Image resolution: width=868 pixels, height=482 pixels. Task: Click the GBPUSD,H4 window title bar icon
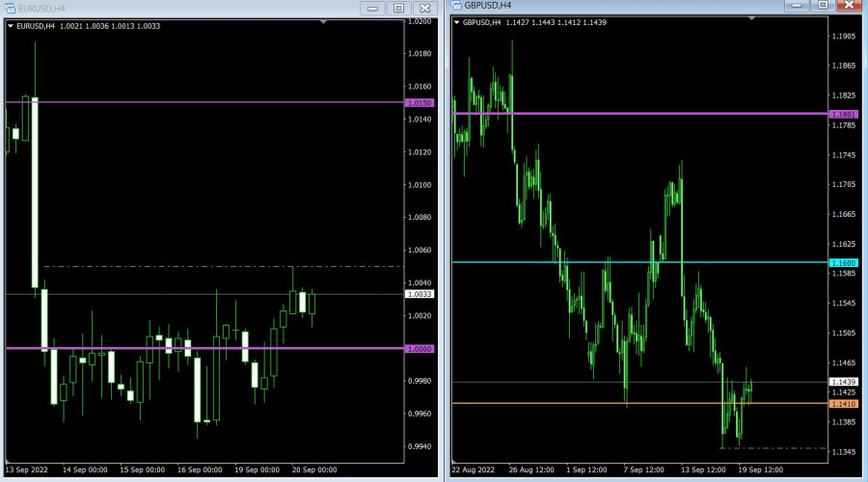click(457, 6)
